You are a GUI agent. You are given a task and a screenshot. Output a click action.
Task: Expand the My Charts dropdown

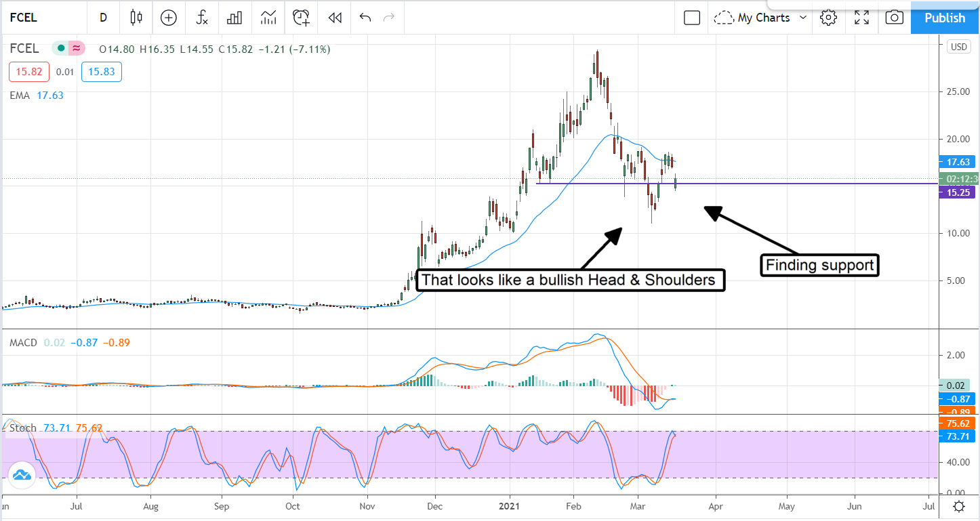coord(761,18)
